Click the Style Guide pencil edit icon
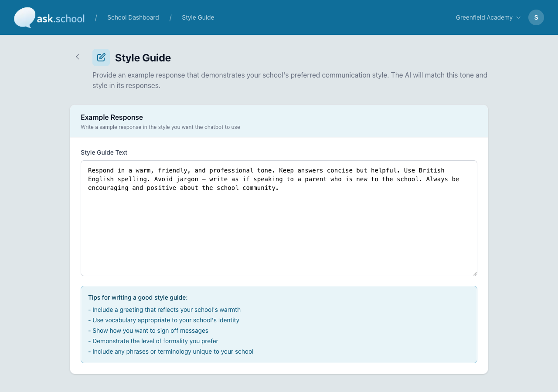 pos(101,57)
